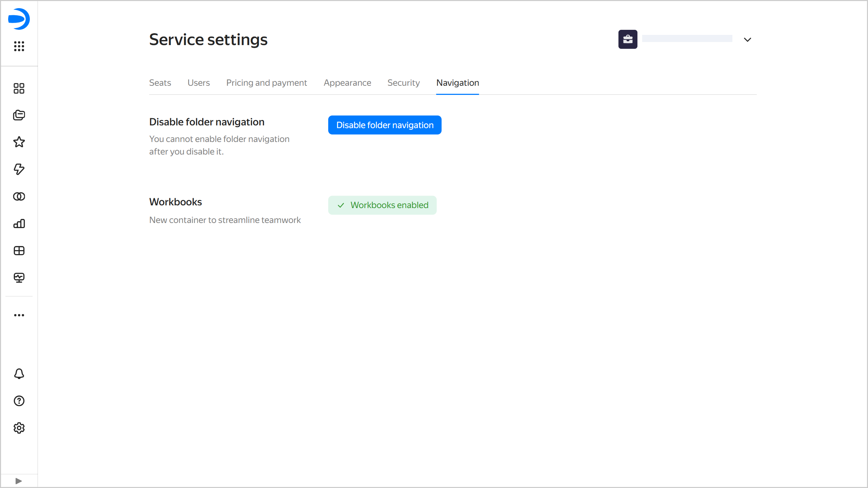The image size is (868, 488).
Task: Open the monitor reports icon
Action: pos(19,278)
